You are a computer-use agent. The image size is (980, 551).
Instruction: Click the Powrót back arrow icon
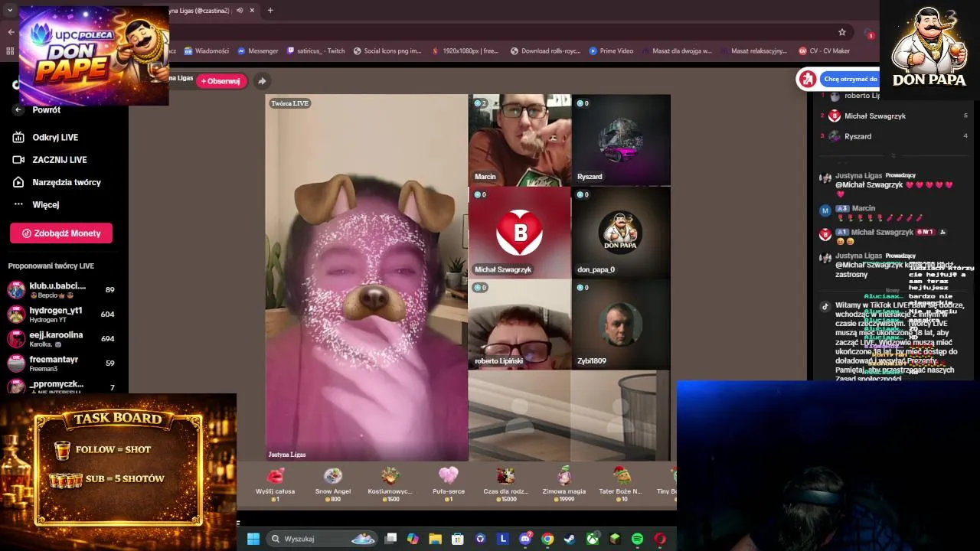(18, 110)
